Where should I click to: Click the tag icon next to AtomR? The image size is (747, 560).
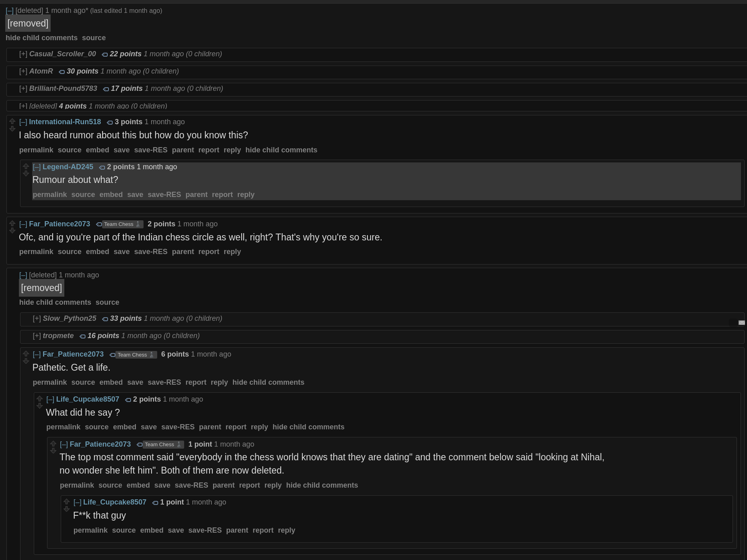point(62,72)
